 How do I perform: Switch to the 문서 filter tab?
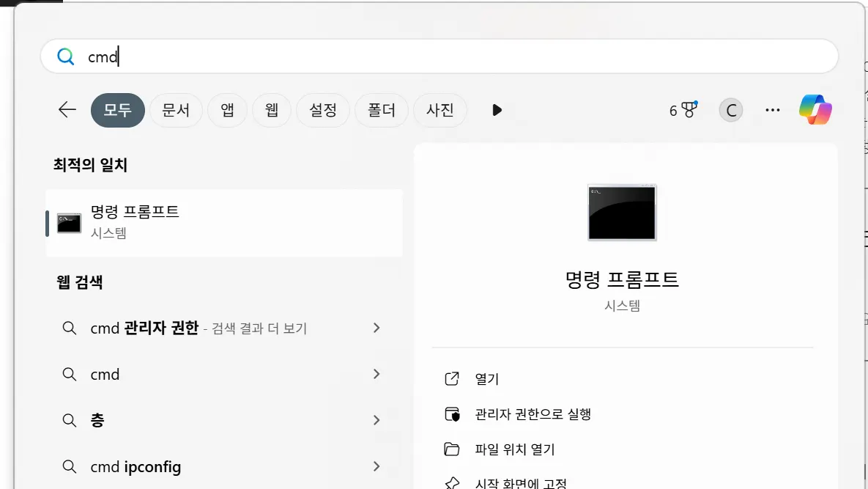pos(176,110)
